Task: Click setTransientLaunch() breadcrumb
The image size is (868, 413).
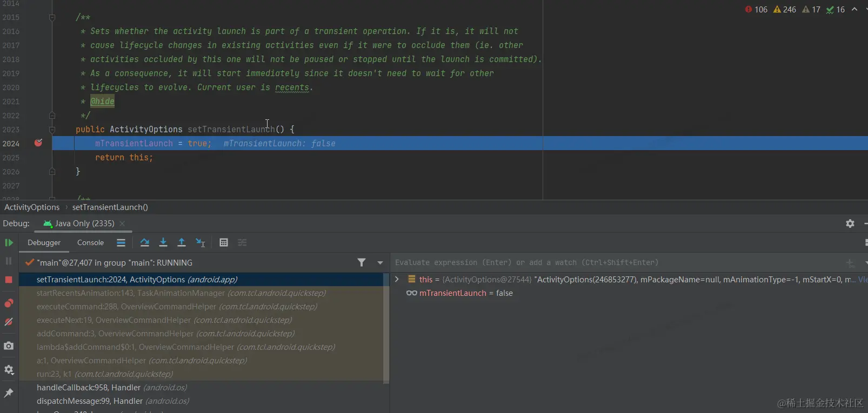Action: pyautogui.click(x=110, y=207)
